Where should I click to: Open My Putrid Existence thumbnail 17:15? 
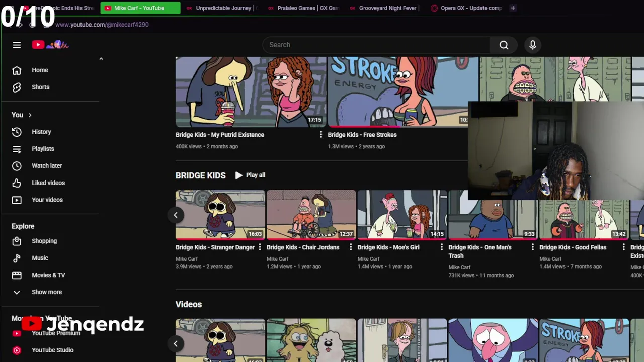point(251,92)
